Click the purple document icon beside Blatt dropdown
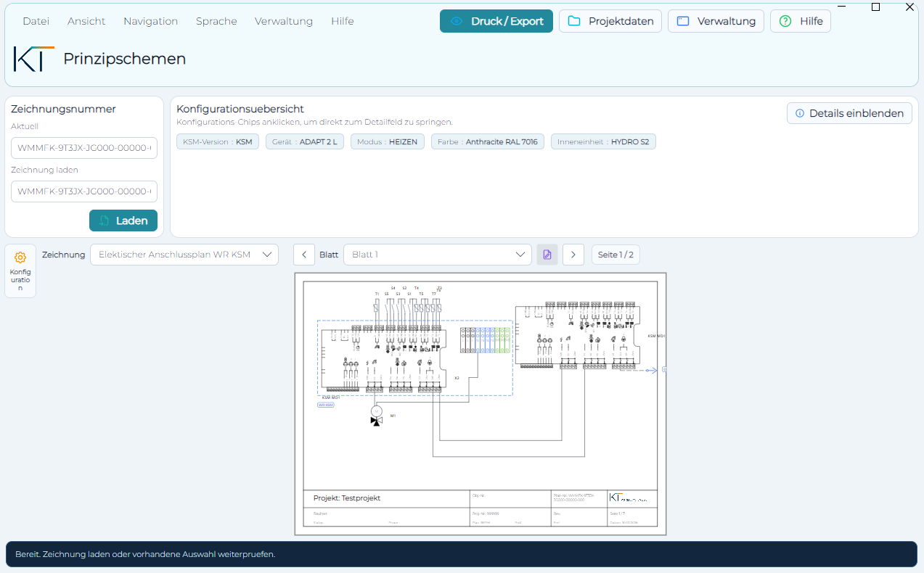 [547, 255]
